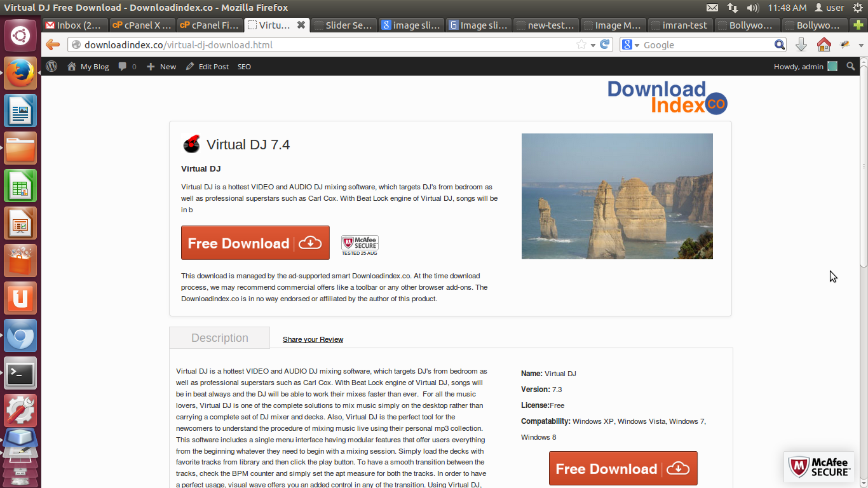Expand the URL bar history dropdown

pos(593,45)
